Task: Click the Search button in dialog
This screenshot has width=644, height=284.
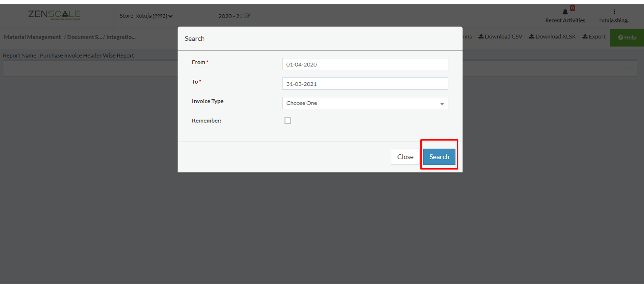Action: click(439, 157)
